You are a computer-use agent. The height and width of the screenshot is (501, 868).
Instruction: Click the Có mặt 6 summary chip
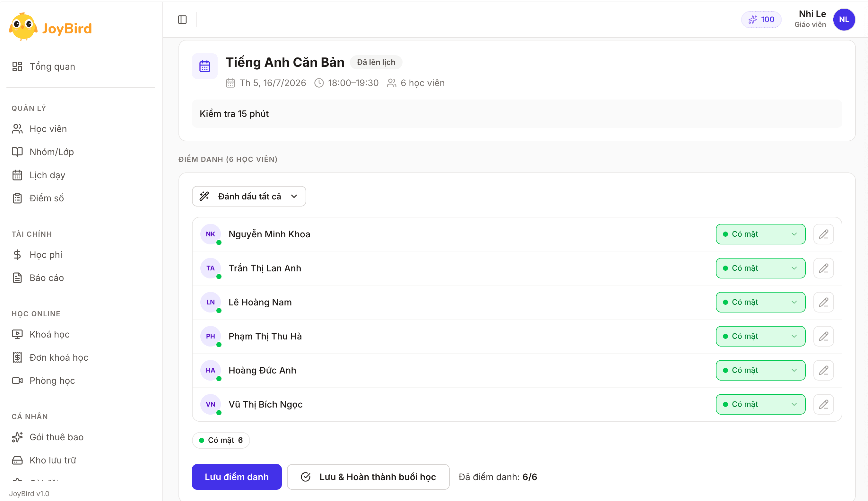coord(221,440)
